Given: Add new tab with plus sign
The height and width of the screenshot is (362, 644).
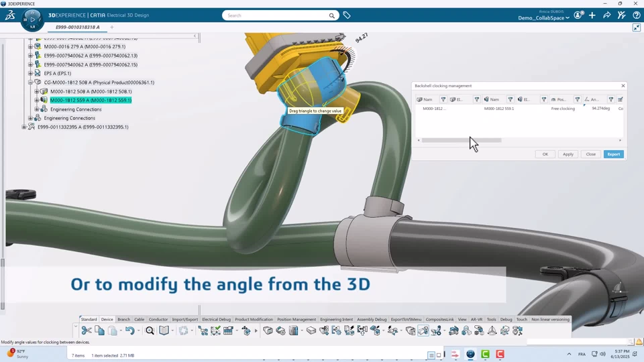Looking at the screenshot, I should pos(112,27).
